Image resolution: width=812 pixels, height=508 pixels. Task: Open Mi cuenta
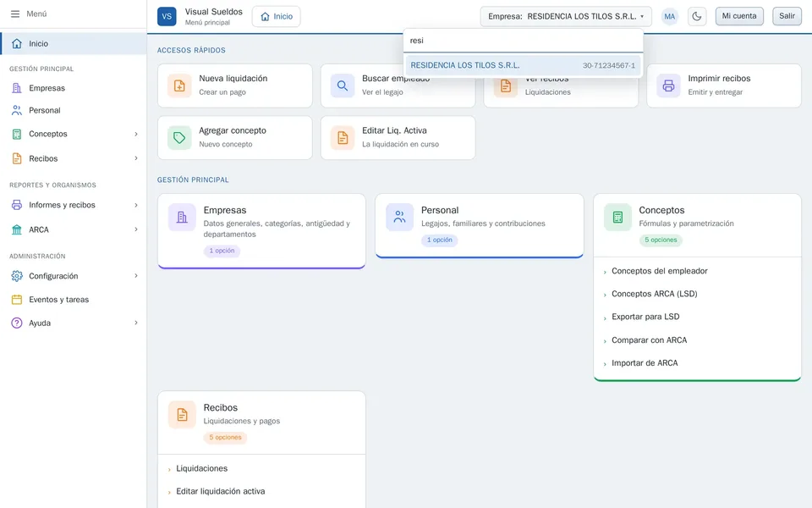click(x=739, y=16)
